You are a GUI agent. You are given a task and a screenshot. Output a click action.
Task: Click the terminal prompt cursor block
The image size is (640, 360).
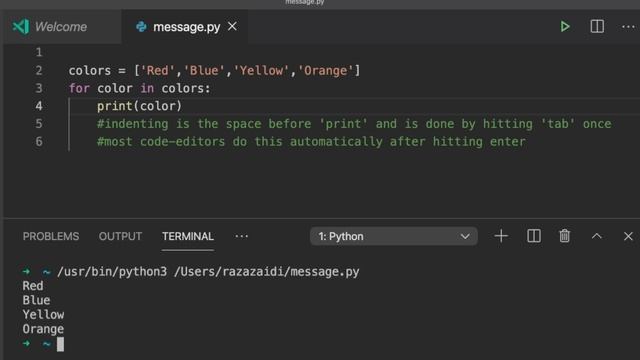click(60, 344)
